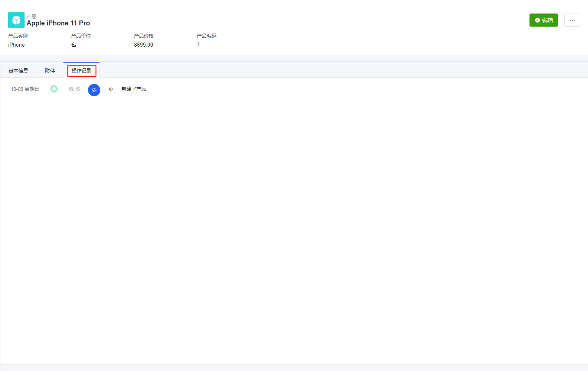Select the 操作记录 tab

[x=81, y=71]
